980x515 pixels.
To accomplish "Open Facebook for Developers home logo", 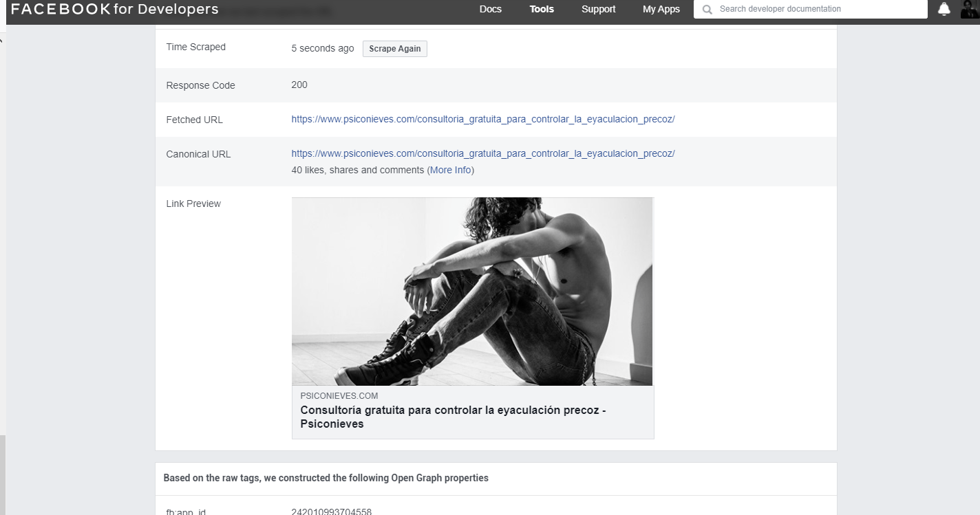I will click(115, 9).
